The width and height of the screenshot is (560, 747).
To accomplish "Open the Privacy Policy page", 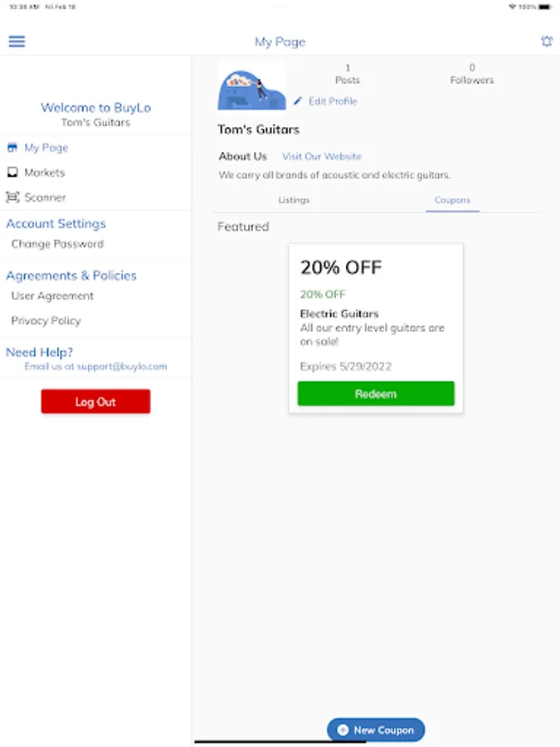I will [x=46, y=320].
